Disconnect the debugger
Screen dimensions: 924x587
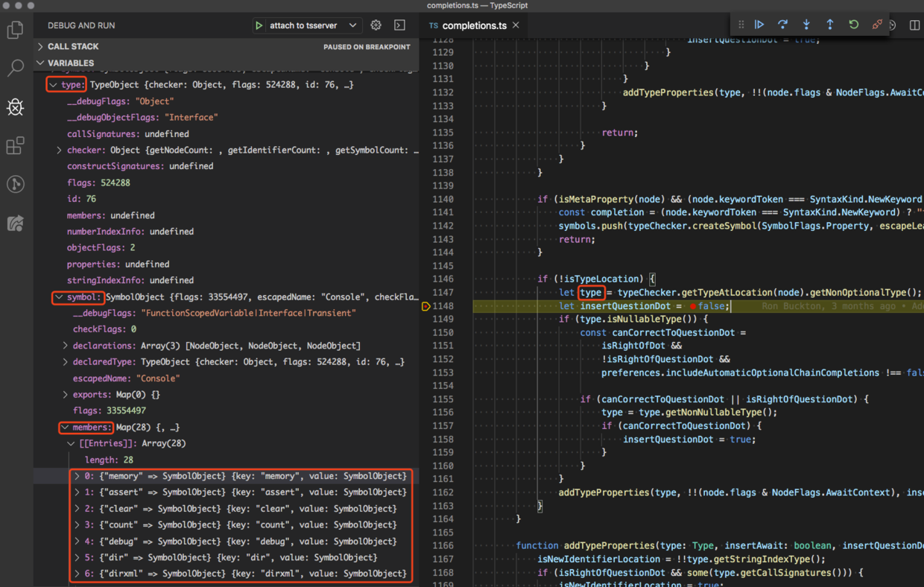877,25
